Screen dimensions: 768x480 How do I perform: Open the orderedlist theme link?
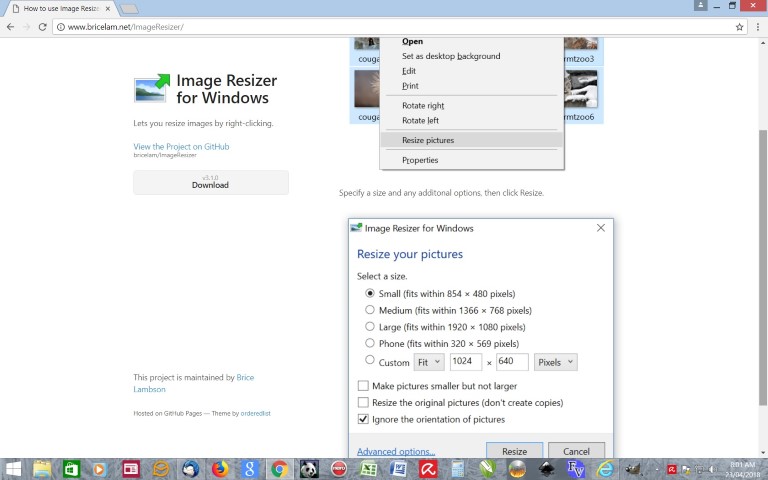256,413
